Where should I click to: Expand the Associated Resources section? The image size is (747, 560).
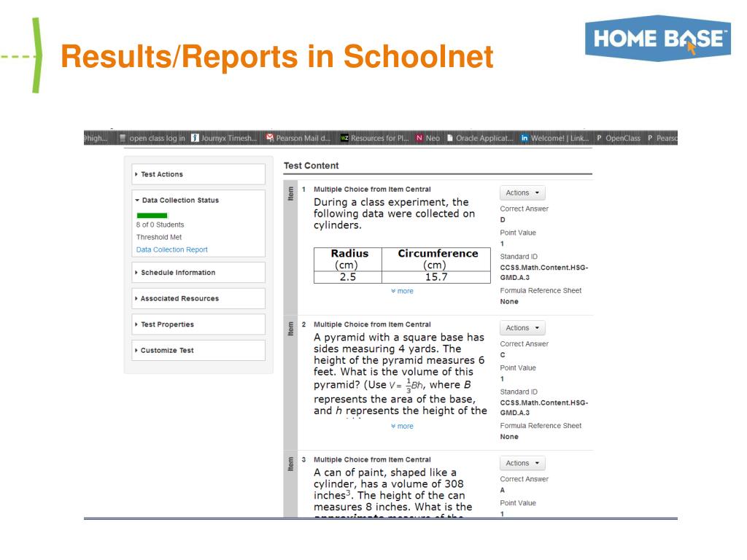coord(198,298)
